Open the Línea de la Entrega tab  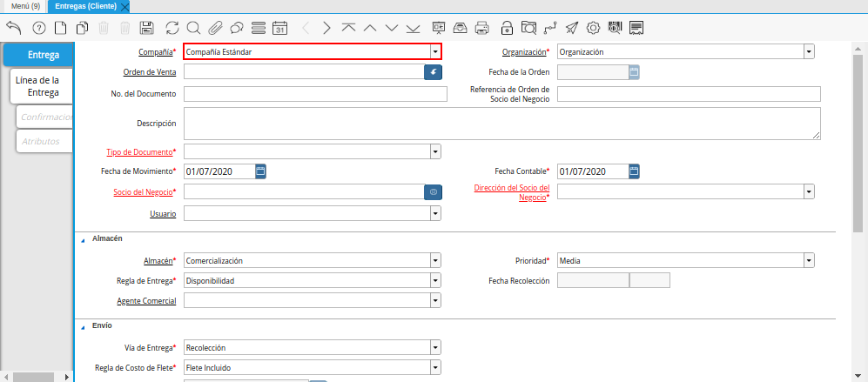point(41,86)
